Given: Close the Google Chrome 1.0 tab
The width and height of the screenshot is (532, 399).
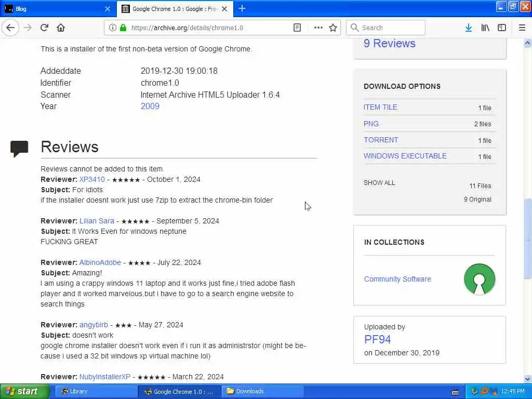Looking at the screenshot, I should click(224, 9).
